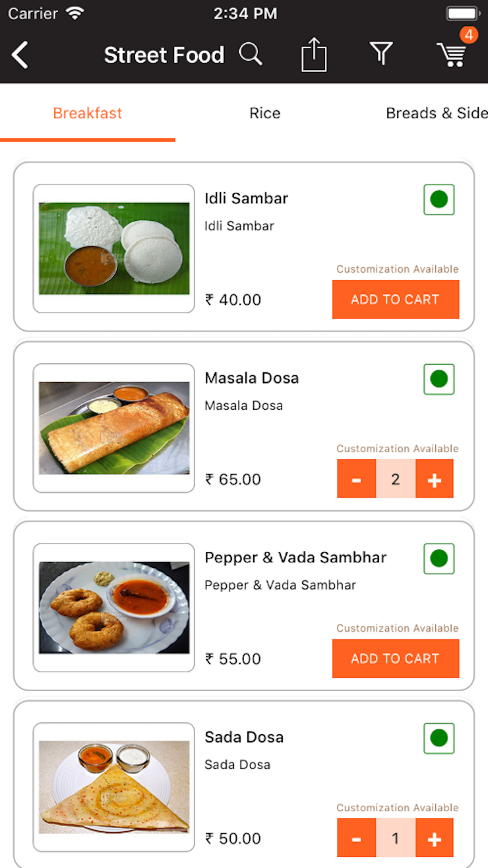The image size is (488, 868).
Task: Open the Breads & Sides tab
Action: click(436, 113)
